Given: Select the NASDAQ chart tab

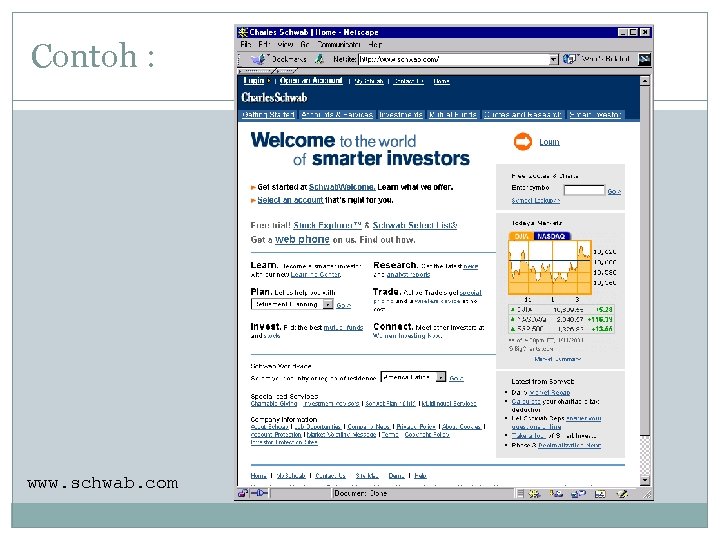Looking at the screenshot, I should pos(551,236).
